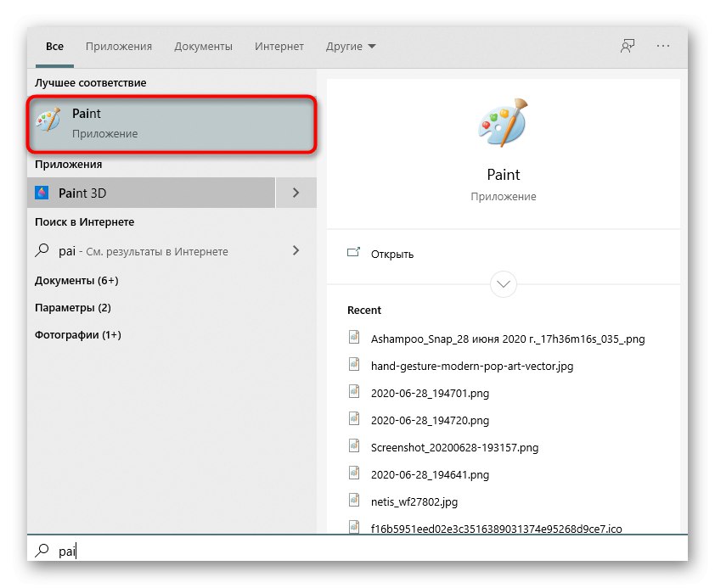Expand Paint 3D arrow for more options
715x588 pixels.
tap(296, 193)
